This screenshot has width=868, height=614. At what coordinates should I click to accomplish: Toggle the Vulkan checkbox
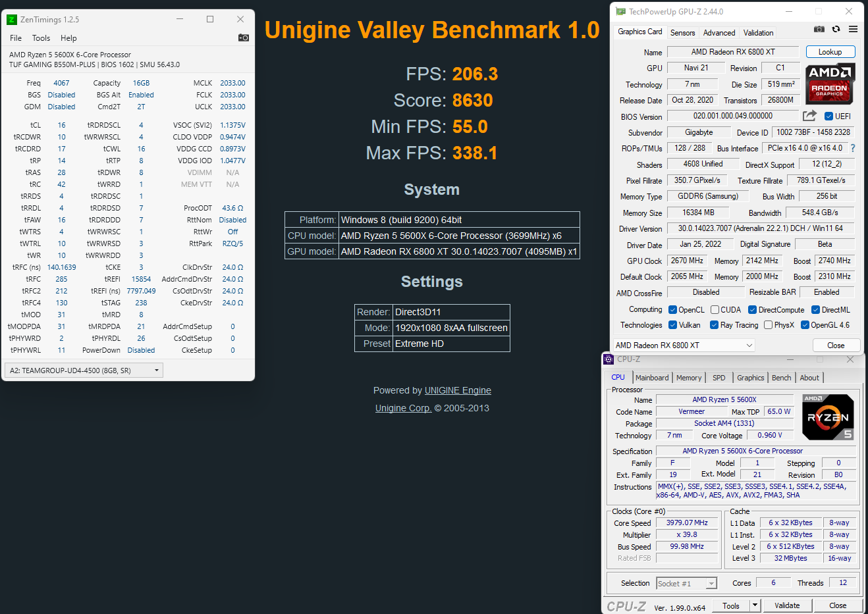(672, 325)
